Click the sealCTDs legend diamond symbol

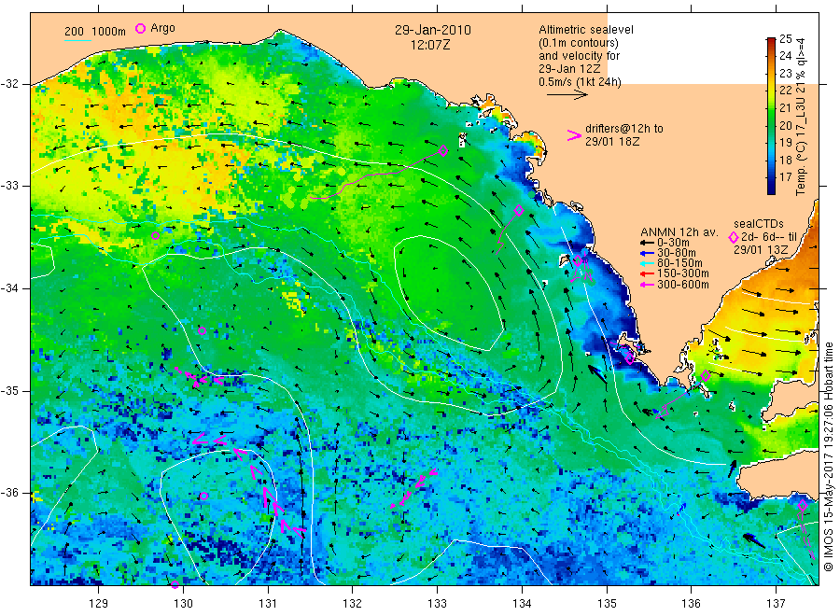tap(734, 237)
